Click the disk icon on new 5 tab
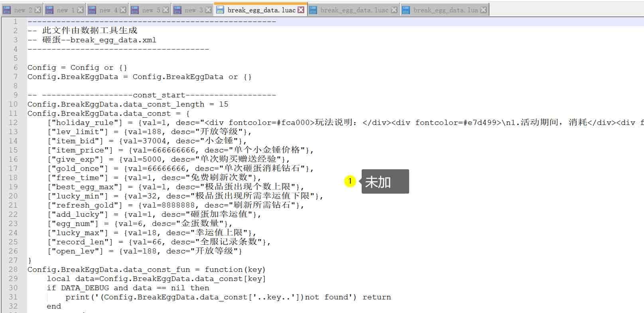 [x=135, y=10]
